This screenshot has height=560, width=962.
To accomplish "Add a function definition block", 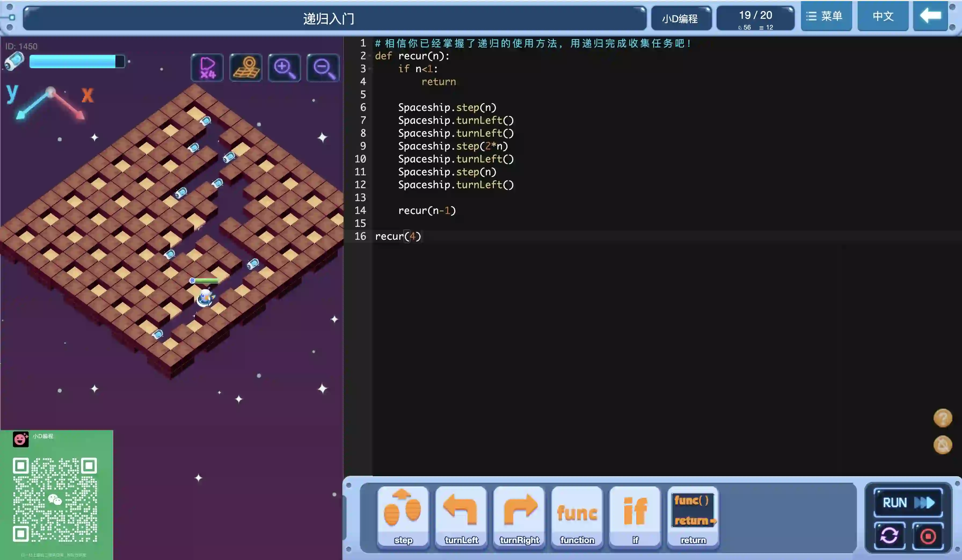I will pyautogui.click(x=577, y=517).
